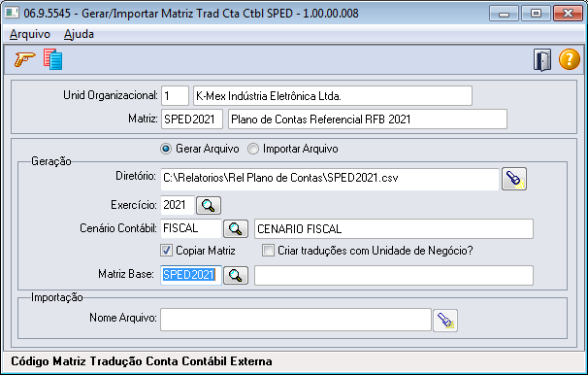The height and width of the screenshot is (375, 588).
Task: Click the application icon in the title bar
Action: tap(12, 14)
